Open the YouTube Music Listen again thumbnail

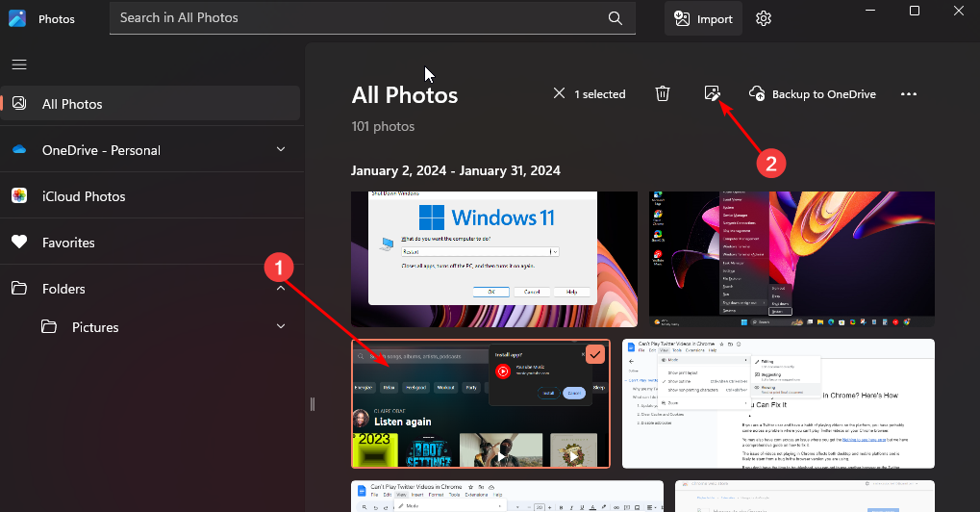tap(481, 403)
